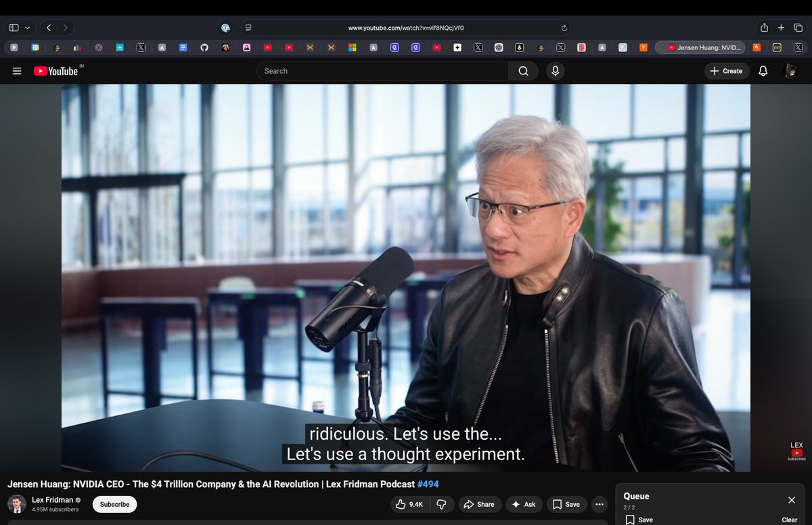Open the Lex Fridman channel name
The height and width of the screenshot is (525, 812).
click(52, 500)
